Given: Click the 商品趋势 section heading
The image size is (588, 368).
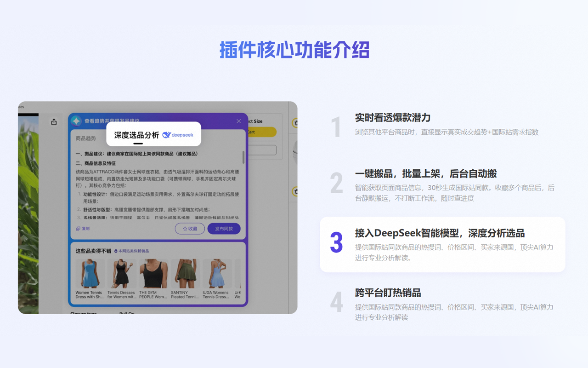Looking at the screenshot, I should point(86,138).
